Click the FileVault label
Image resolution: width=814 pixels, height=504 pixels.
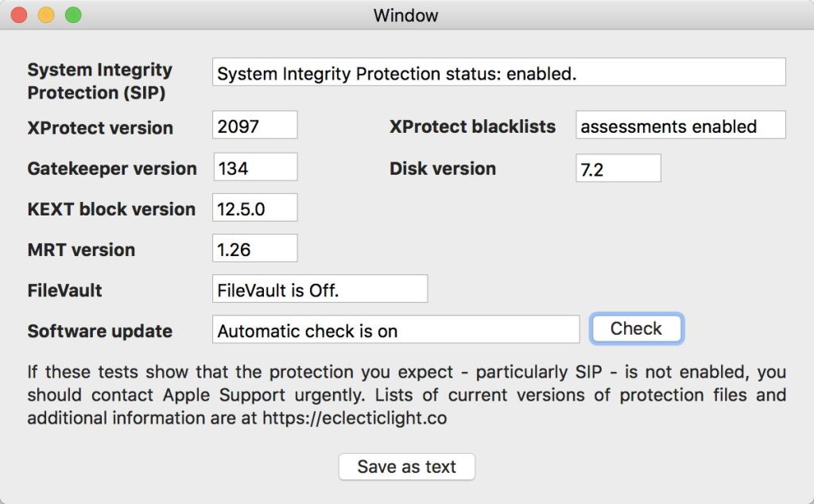click(x=64, y=290)
